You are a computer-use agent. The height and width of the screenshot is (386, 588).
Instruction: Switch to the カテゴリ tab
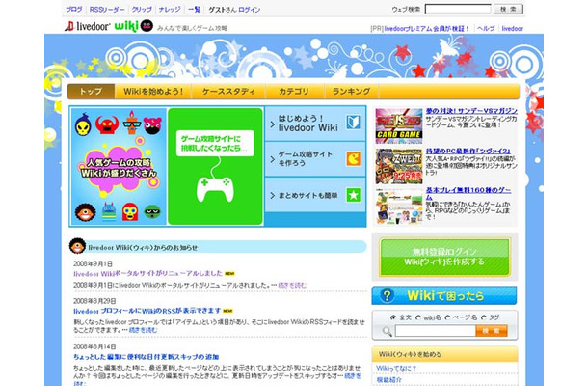294,92
